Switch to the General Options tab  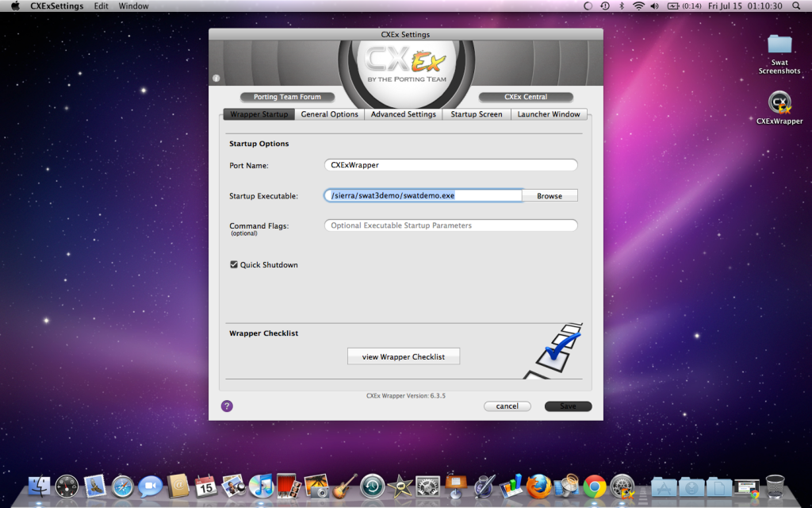329,114
